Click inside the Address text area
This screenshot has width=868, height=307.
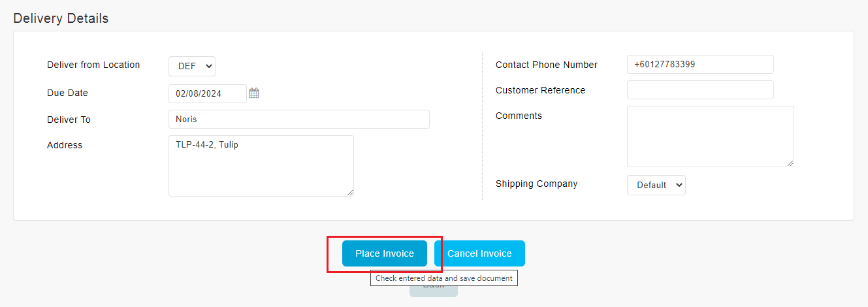(x=261, y=166)
